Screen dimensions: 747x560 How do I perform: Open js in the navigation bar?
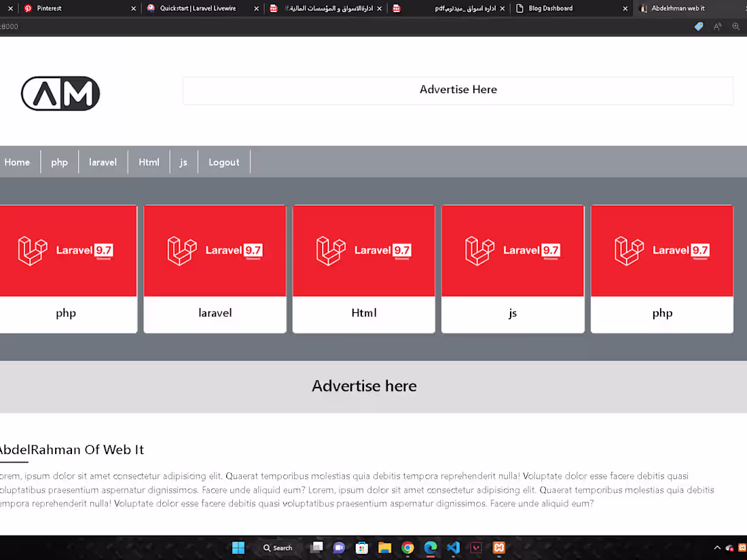pyautogui.click(x=183, y=162)
